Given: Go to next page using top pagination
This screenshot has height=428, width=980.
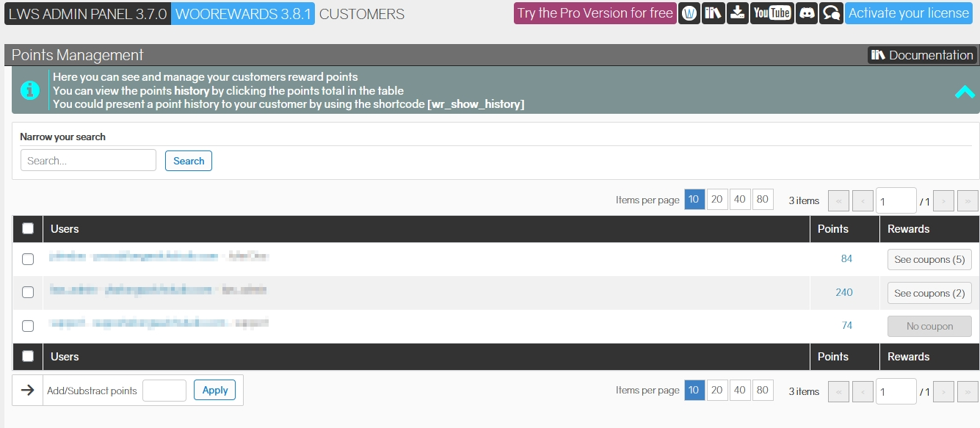Looking at the screenshot, I should pos(943,201).
